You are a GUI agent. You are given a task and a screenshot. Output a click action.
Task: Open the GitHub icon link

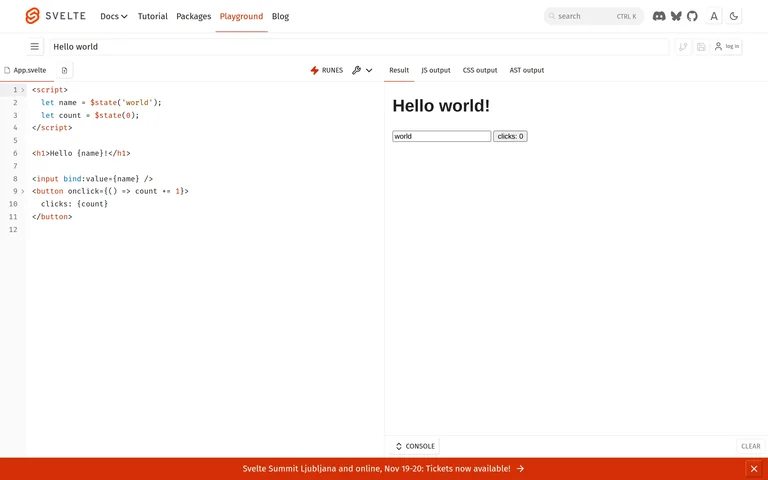692,16
